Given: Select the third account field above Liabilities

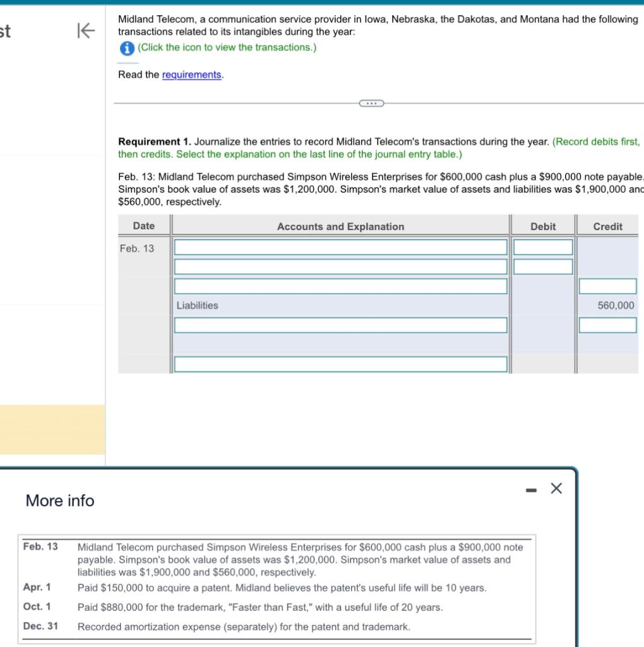Looking at the screenshot, I should 340,286.
